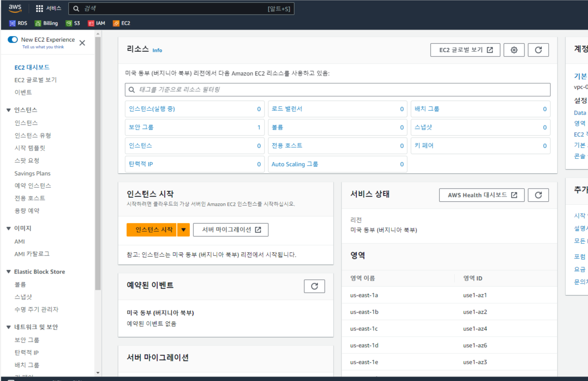Collapse the Elastic Block Store section
The image size is (588, 381).
8,272
